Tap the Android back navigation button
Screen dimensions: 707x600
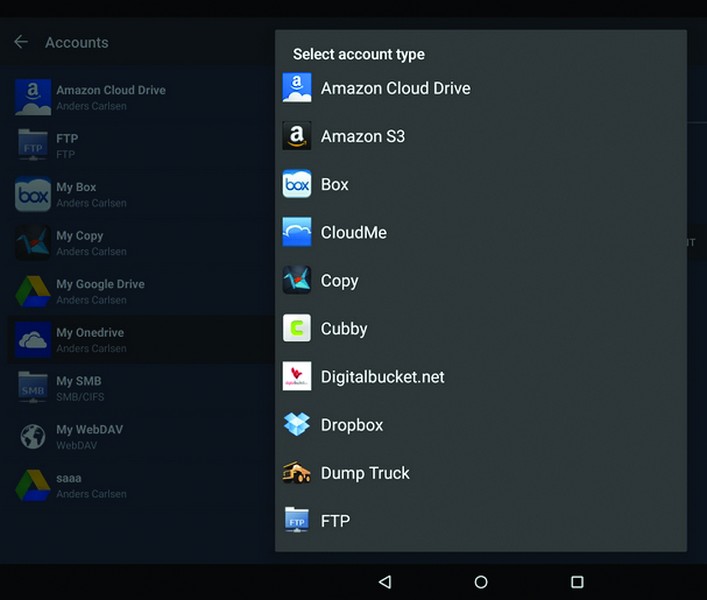pyautogui.click(x=385, y=582)
